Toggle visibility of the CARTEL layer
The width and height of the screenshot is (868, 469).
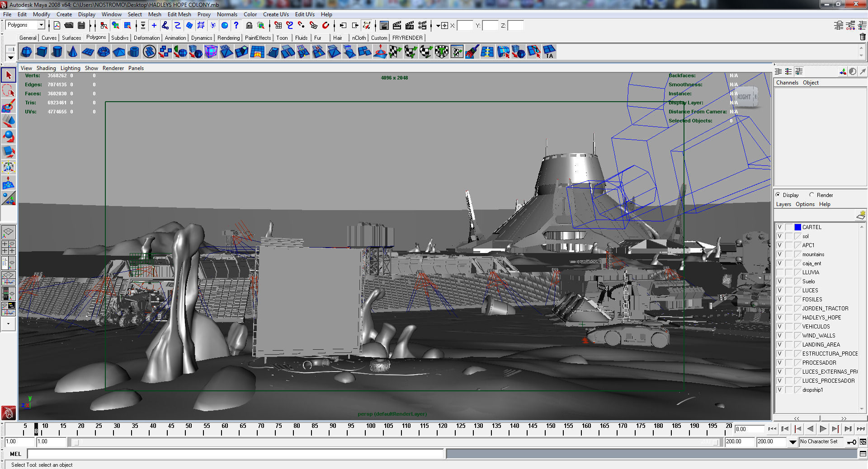coord(779,227)
